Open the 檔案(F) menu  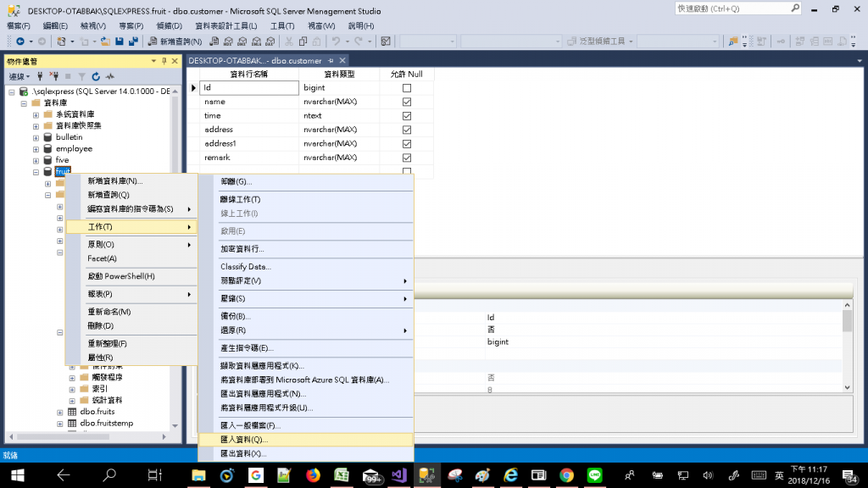coord(19,26)
